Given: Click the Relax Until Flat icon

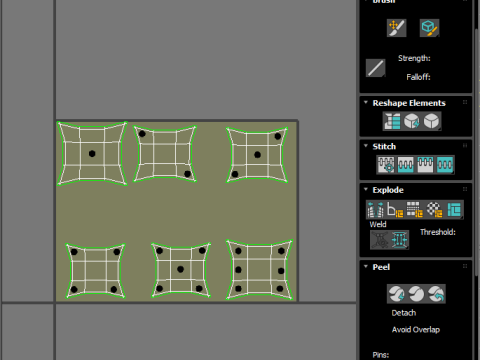Looking at the screenshot, I should point(412,121).
